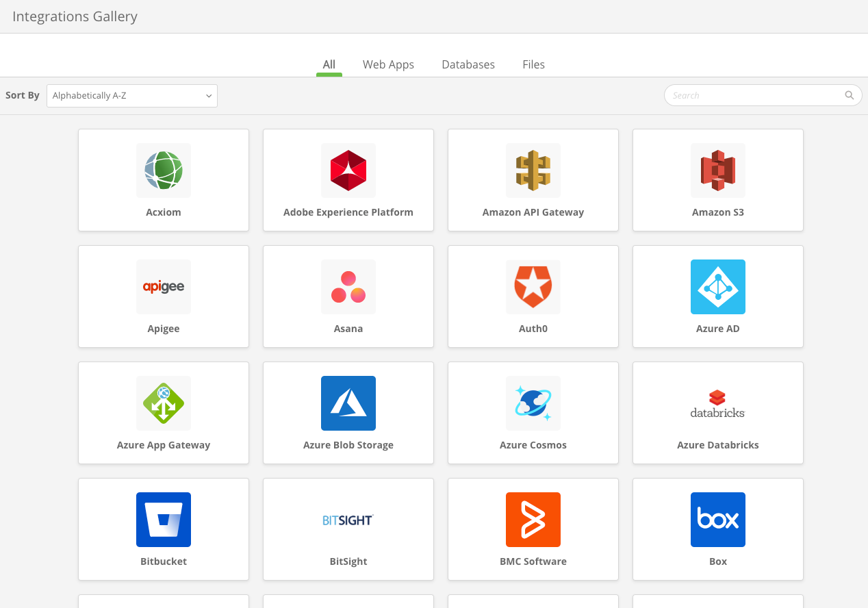Click the Amazon API Gateway card
868x608 pixels.
[x=533, y=180]
